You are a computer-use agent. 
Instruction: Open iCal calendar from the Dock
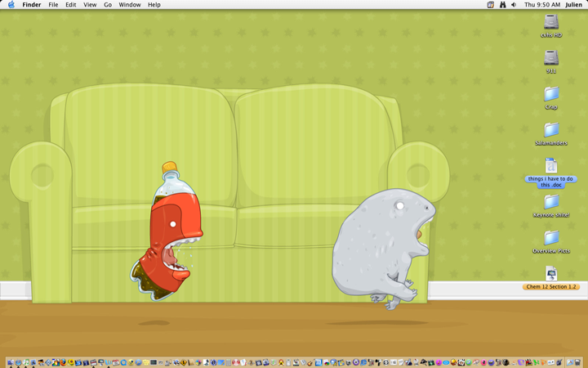tap(116, 362)
